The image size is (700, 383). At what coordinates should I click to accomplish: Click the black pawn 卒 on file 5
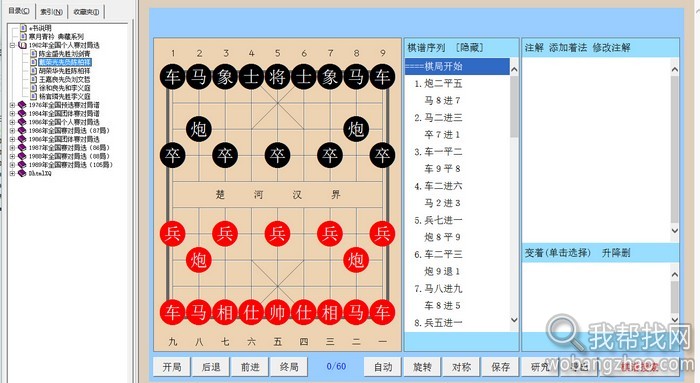tap(277, 155)
